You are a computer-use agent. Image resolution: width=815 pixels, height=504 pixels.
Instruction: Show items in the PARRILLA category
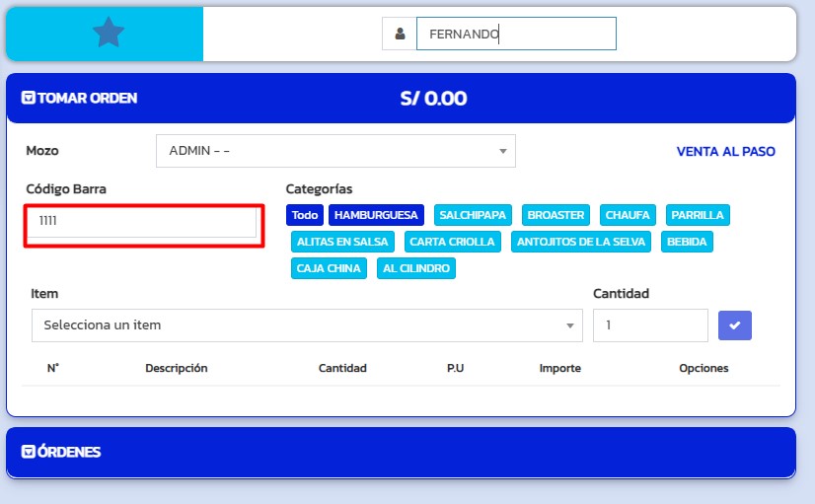click(697, 215)
